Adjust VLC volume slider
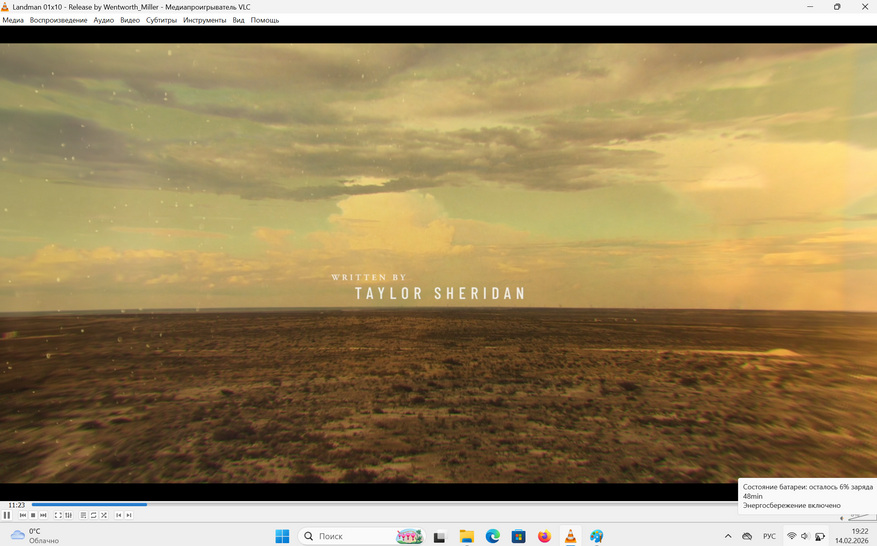 [x=861, y=517]
